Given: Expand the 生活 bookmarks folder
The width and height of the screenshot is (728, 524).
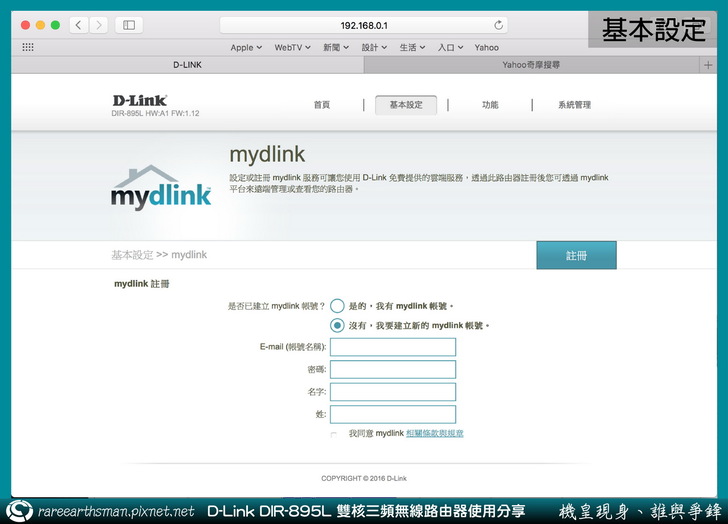Looking at the screenshot, I should pos(412,47).
